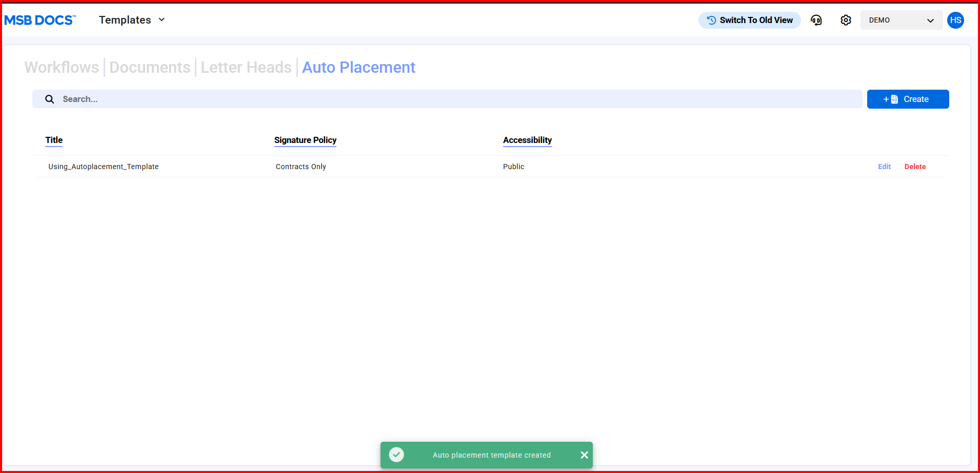Open the Letter Heads tab
The height and width of the screenshot is (473, 980).
(x=246, y=67)
